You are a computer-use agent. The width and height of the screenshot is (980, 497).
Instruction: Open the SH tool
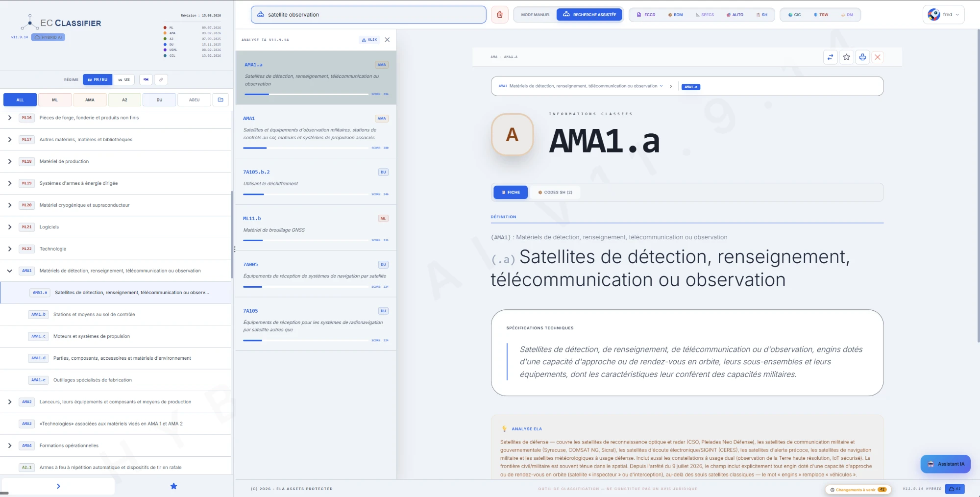coord(762,15)
